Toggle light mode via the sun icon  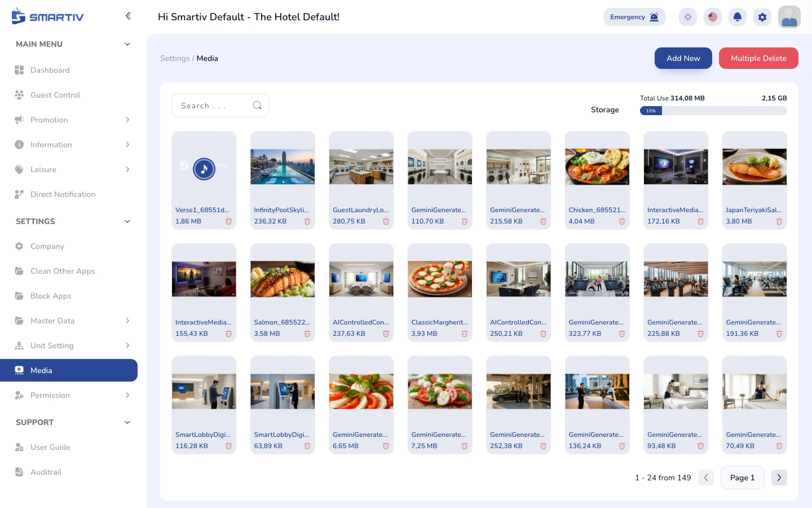coord(688,17)
